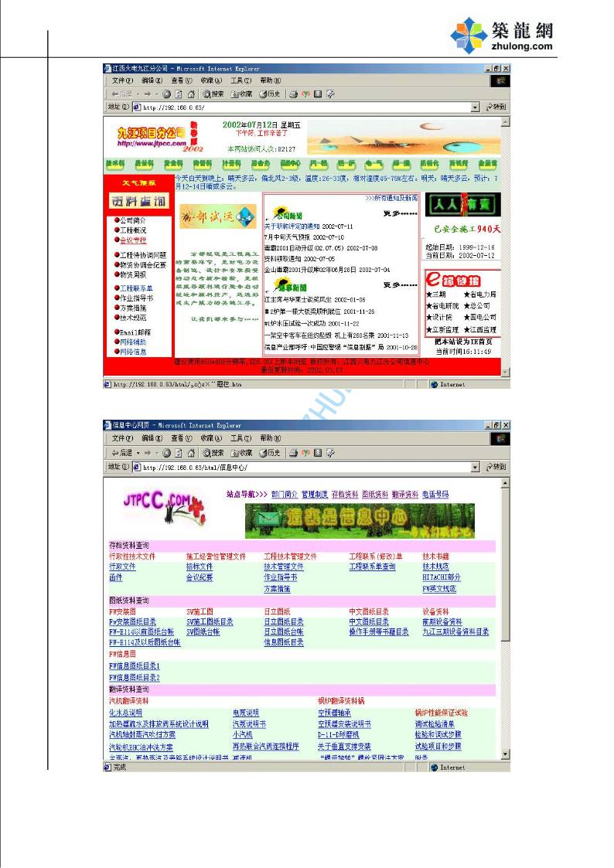Open 九江三期设备资料目录 link
This screenshot has height=868, width=614.
pos(455,631)
